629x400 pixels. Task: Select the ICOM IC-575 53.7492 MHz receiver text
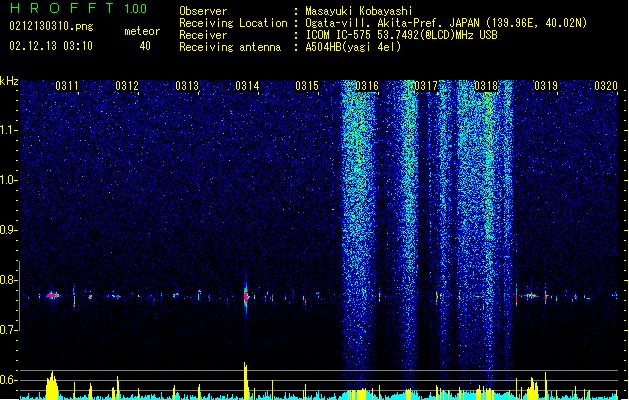401,35
